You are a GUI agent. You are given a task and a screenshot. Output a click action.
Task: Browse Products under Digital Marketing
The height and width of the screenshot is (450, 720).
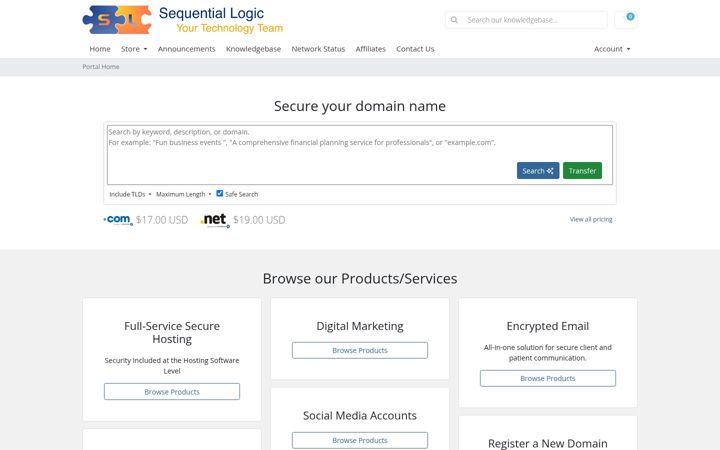point(360,350)
